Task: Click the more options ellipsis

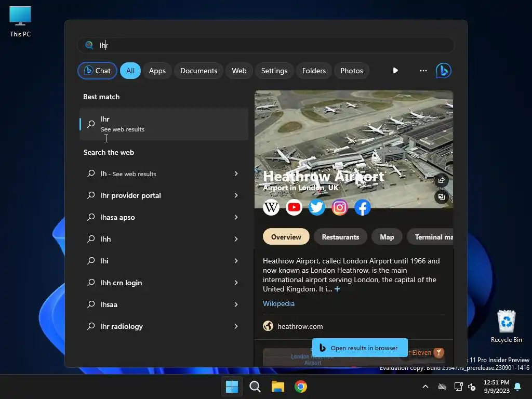Action: click(x=423, y=71)
